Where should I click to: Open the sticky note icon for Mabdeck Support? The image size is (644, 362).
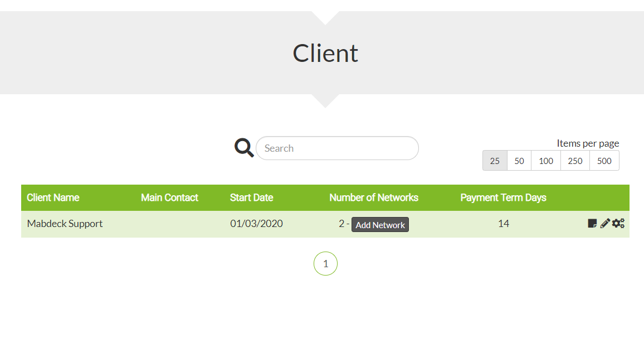(592, 223)
